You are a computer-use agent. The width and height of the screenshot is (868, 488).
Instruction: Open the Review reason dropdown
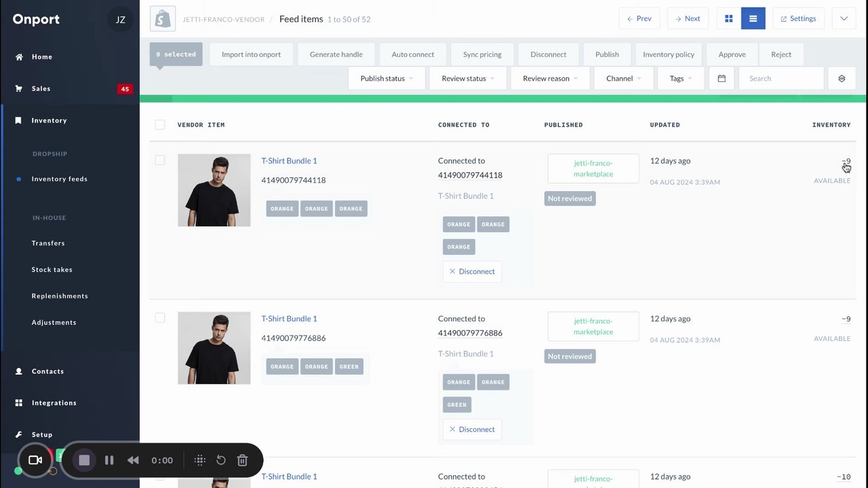pyautogui.click(x=551, y=79)
